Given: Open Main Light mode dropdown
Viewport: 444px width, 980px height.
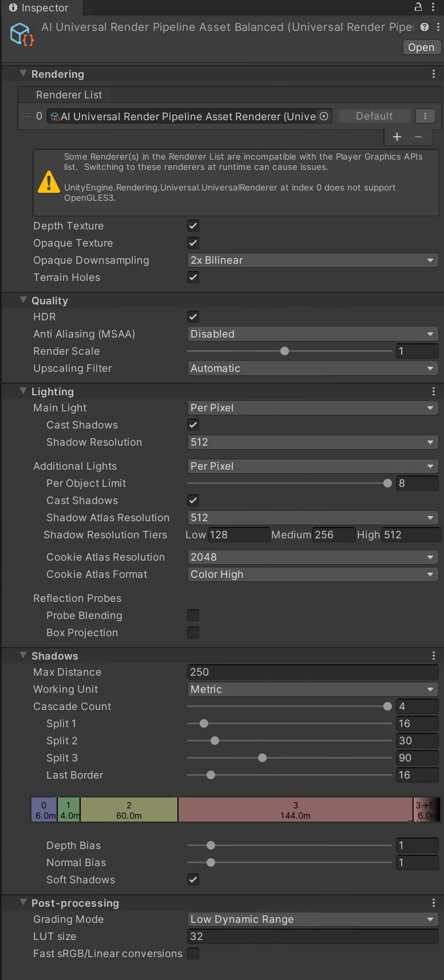Looking at the screenshot, I should tap(313, 408).
